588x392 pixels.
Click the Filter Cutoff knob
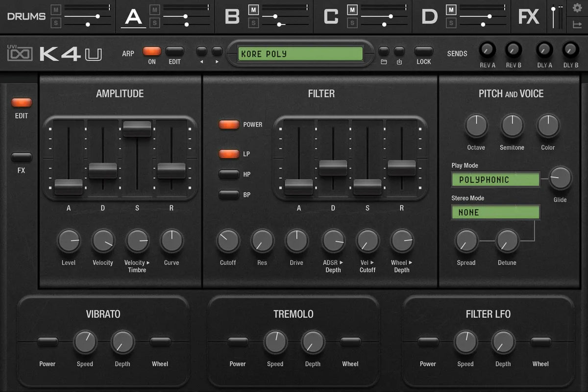tap(228, 241)
